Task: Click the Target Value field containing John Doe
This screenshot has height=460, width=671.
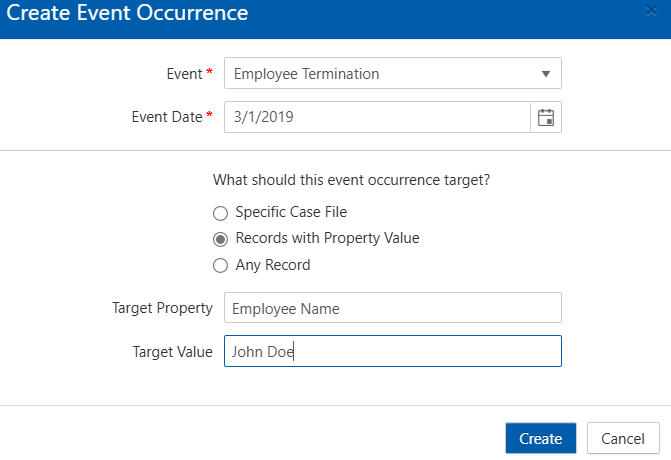Action: pos(392,351)
